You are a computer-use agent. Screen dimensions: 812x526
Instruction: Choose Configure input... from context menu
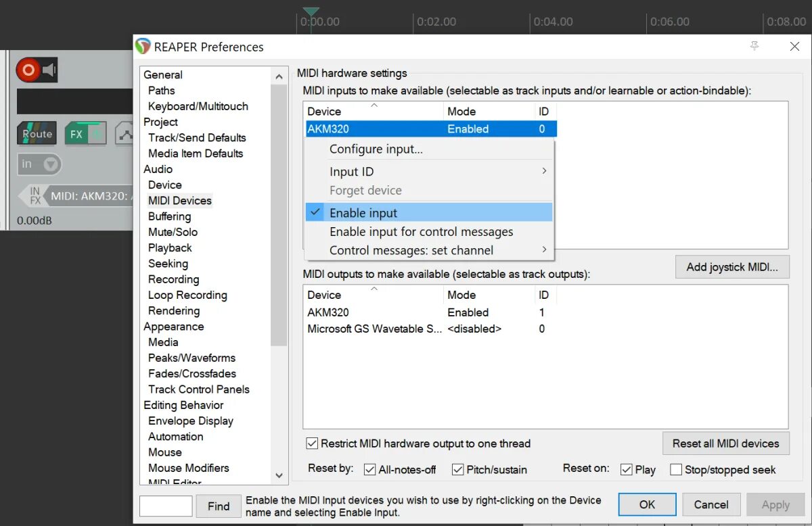tap(429, 149)
